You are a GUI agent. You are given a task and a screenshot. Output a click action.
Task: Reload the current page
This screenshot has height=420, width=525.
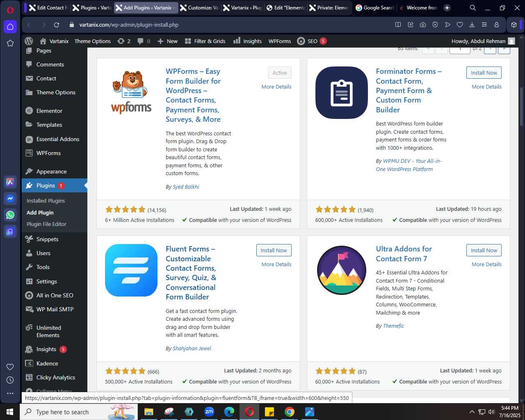(x=57, y=25)
